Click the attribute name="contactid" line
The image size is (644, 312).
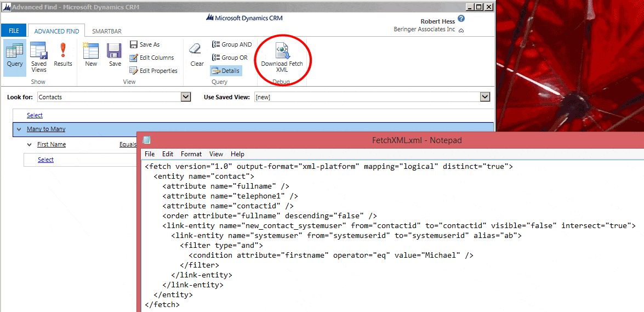(x=228, y=206)
